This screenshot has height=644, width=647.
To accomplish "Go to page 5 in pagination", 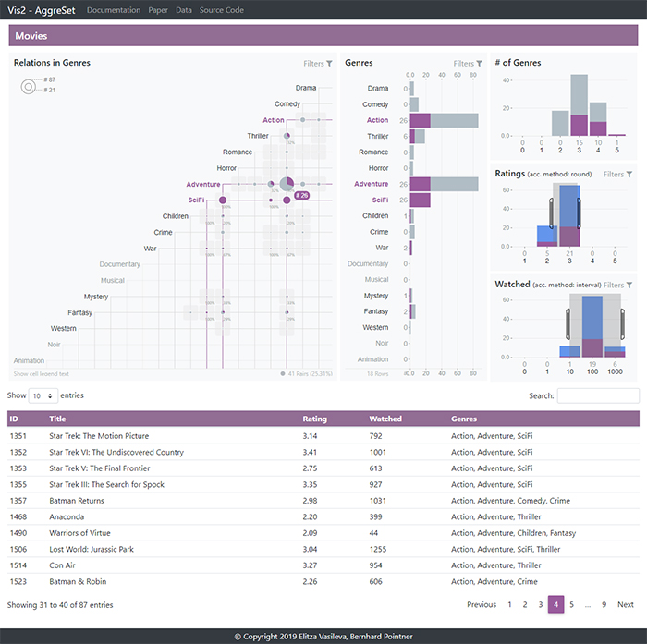I will click(x=571, y=604).
